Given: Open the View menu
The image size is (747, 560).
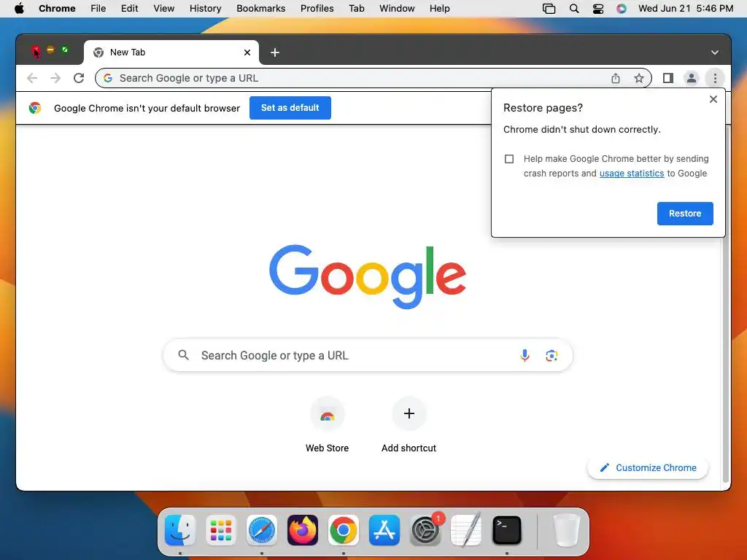Looking at the screenshot, I should [x=164, y=9].
